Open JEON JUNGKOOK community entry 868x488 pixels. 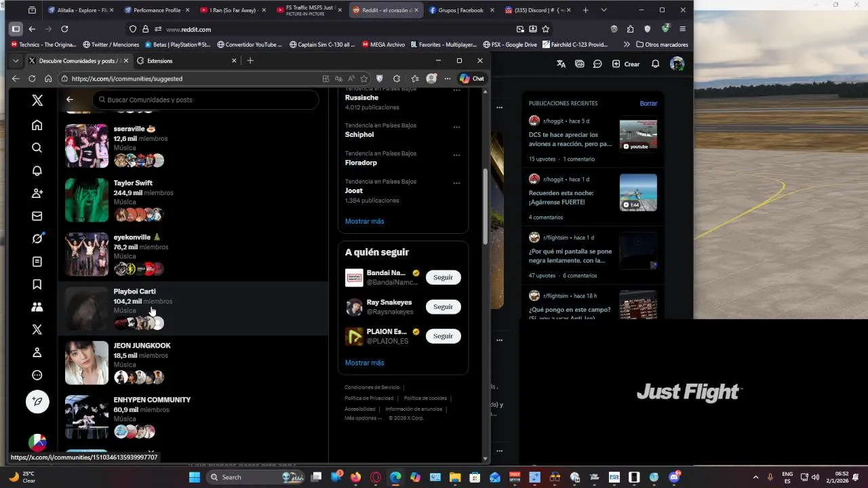(x=193, y=363)
